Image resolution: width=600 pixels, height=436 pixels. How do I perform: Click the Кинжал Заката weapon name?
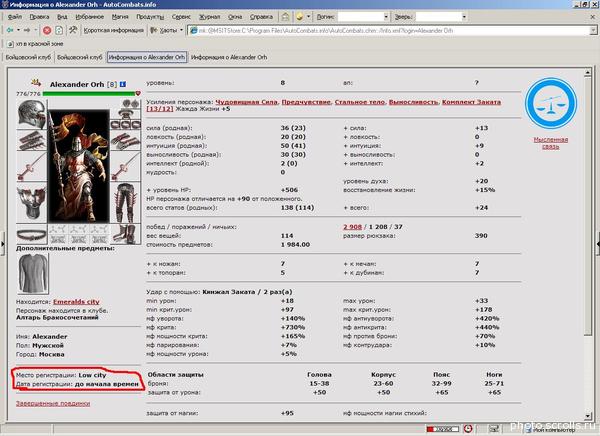tap(228, 292)
